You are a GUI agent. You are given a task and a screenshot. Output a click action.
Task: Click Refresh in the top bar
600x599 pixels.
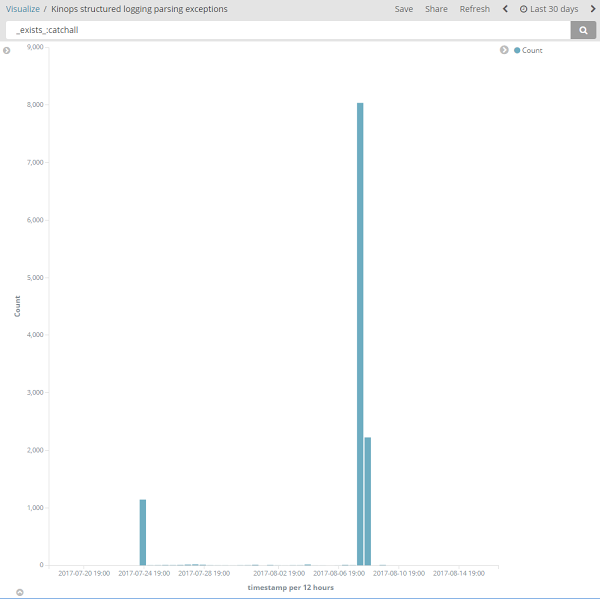pos(474,9)
